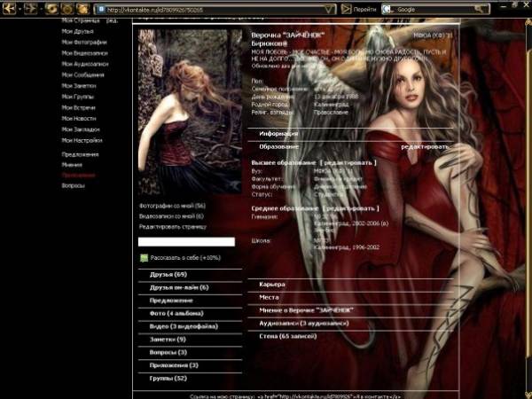
Task: Close the browser window
Action: point(526,6)
